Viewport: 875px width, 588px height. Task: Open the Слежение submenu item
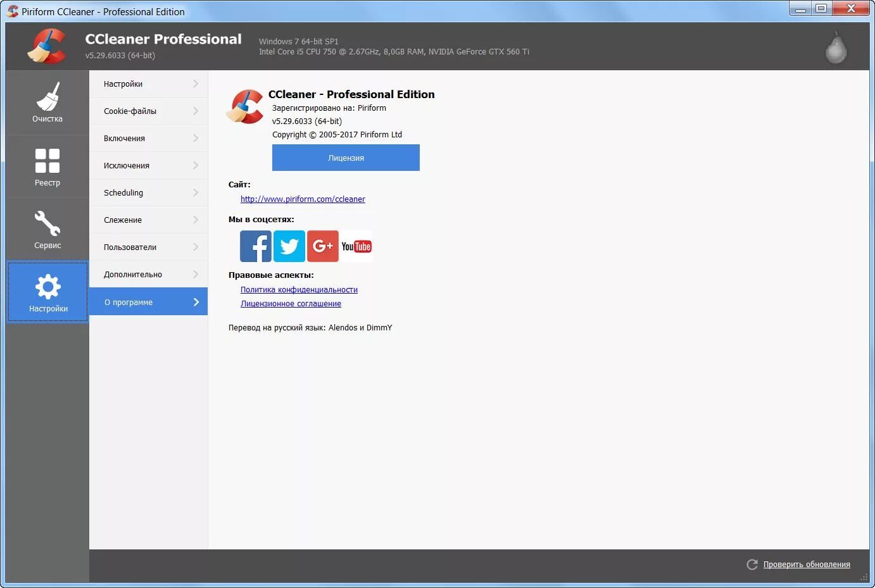(x=148, y=220)
